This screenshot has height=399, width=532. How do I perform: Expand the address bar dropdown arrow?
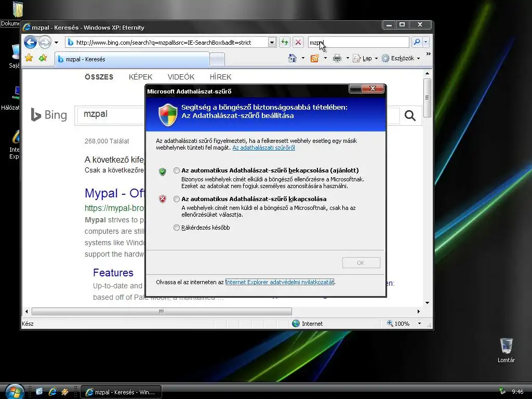(272, 43)
